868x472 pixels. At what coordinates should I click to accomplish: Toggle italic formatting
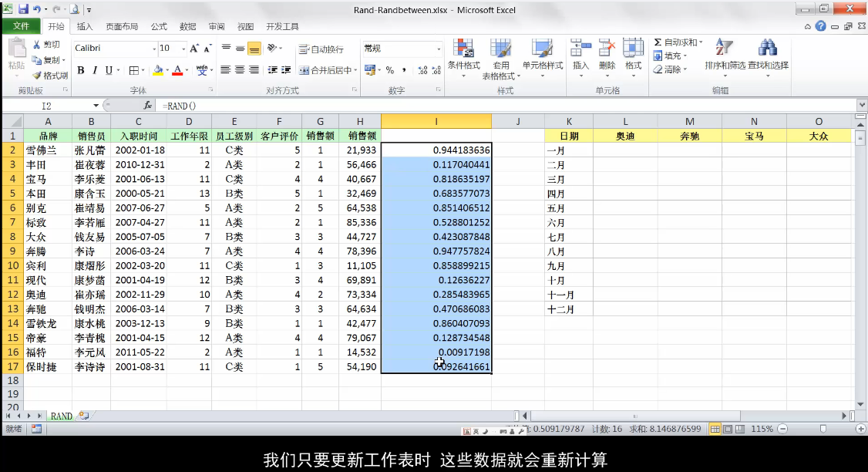tap(96, 69)
